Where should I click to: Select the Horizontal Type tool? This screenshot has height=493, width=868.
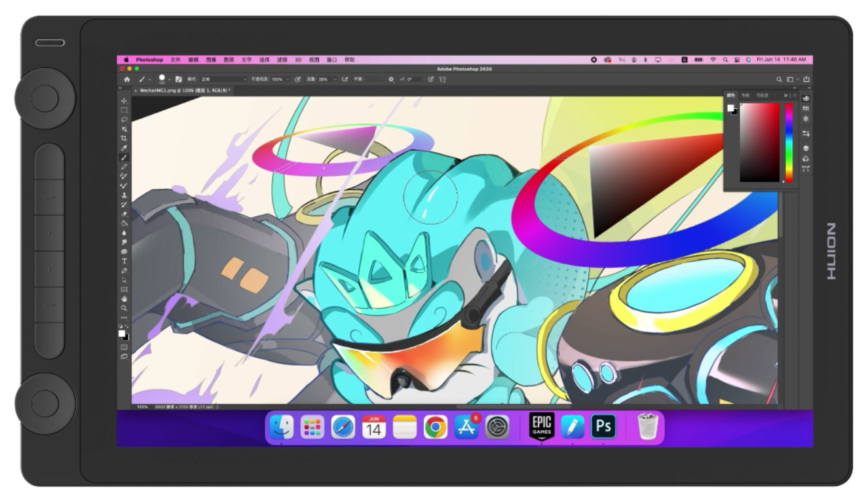coord(124,261)
